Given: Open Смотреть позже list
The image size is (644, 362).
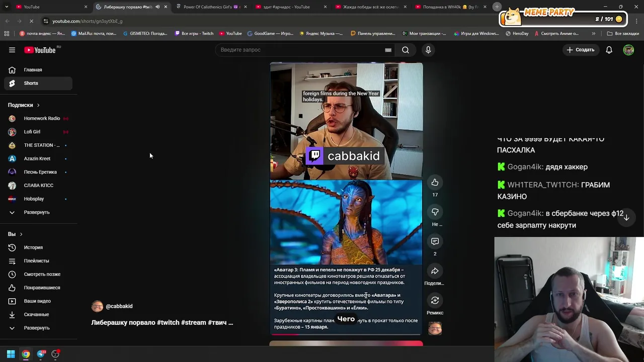Looking at the screenshot, I should coord(38,274).
